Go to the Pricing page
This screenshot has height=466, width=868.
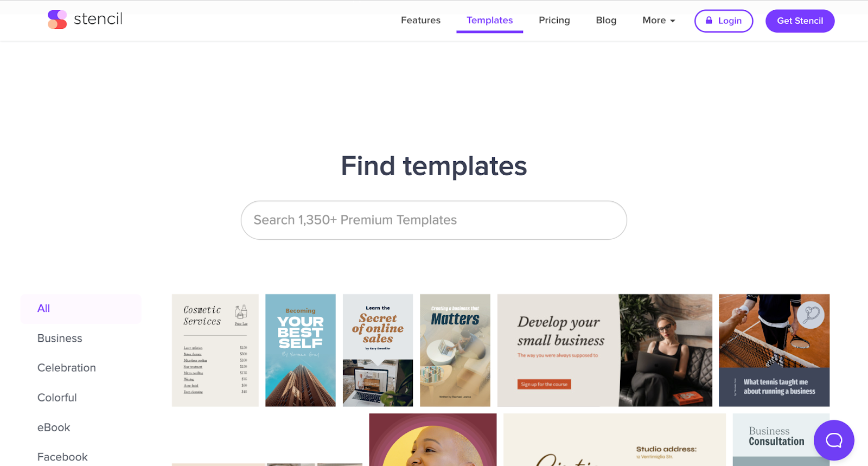coord(554,20)
